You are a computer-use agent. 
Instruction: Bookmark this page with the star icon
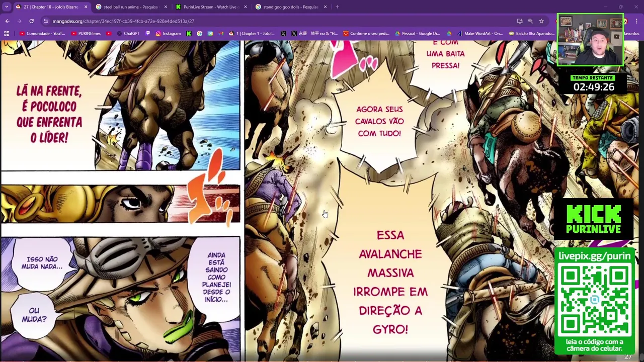coord(541,21)
